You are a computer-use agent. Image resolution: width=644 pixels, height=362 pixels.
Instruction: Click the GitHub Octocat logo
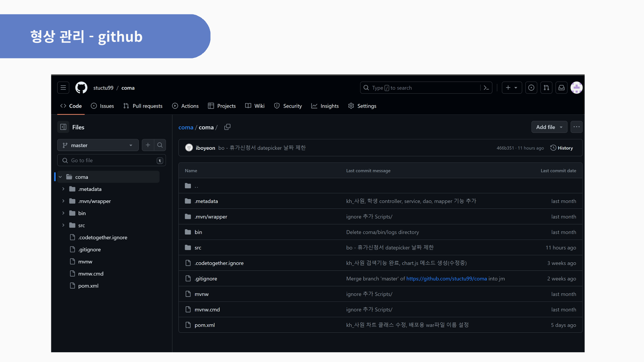tap(81, 87)
